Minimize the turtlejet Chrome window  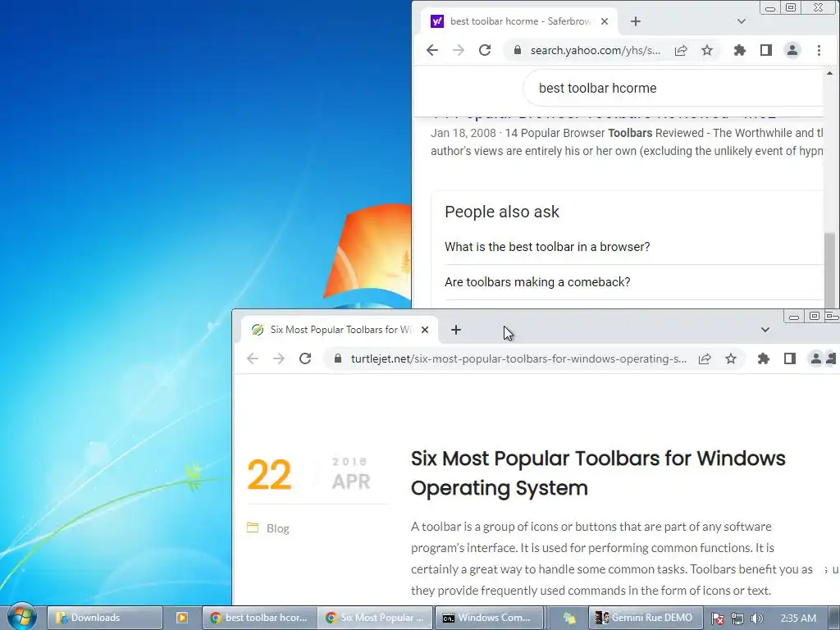point(794,316)
